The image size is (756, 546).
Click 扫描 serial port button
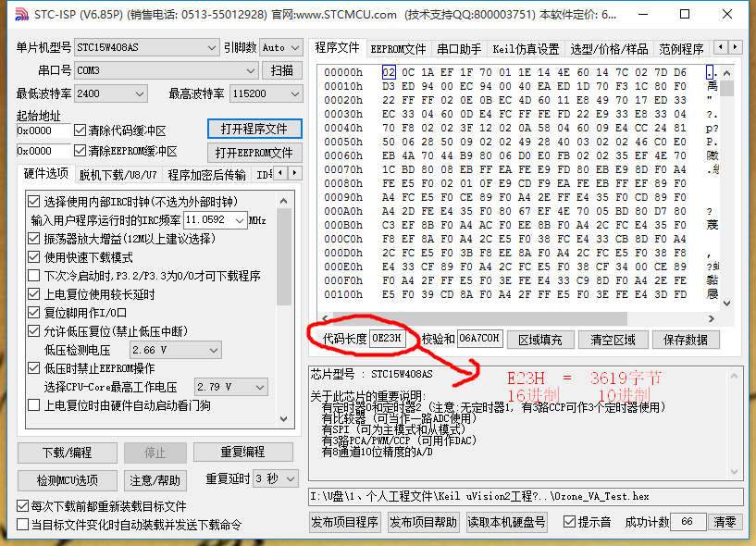coord(282,70)
